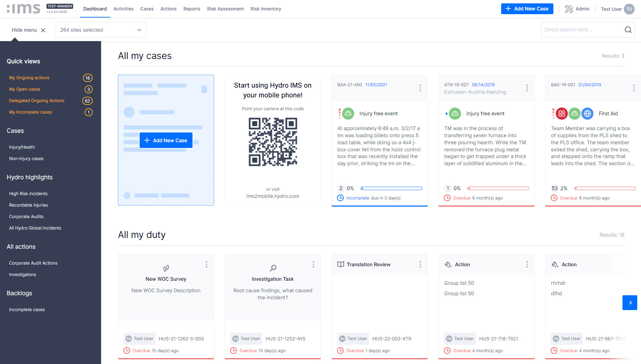Select Non-injury cases in sidebar
The height and width of the screenshot is (364, 641).
coord(26,158)
